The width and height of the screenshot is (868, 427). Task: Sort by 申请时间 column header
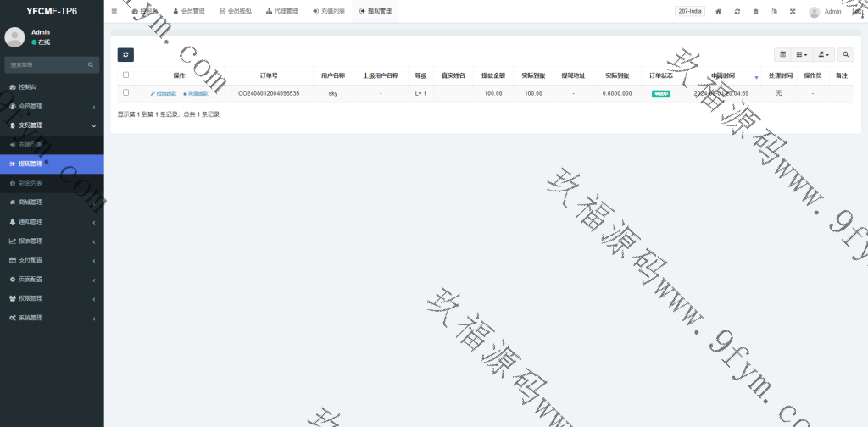coord(723,75)
